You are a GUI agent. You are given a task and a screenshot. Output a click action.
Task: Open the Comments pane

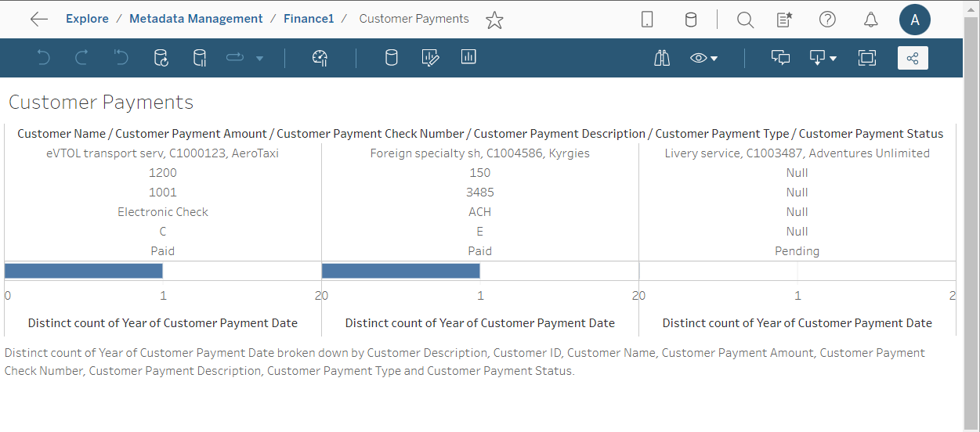coord(780,58)
